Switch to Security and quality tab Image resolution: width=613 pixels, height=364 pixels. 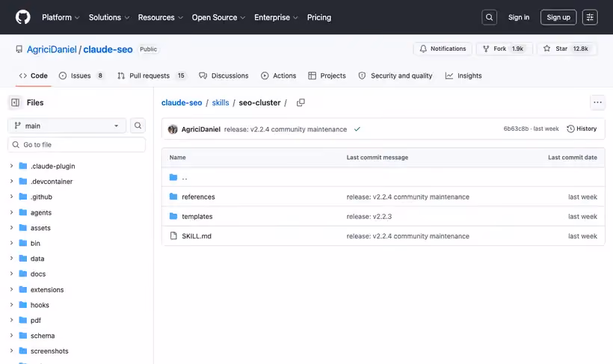click(395, 75)
